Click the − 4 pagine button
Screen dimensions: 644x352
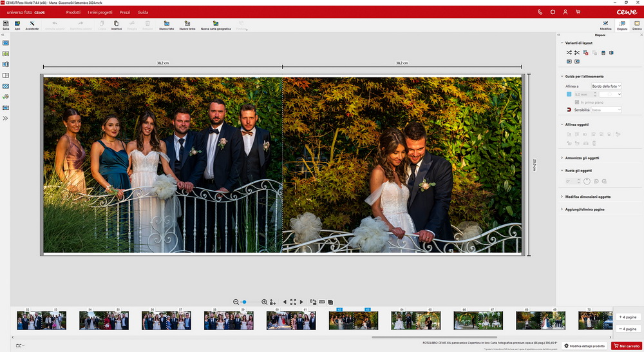(x=628, y=329)
